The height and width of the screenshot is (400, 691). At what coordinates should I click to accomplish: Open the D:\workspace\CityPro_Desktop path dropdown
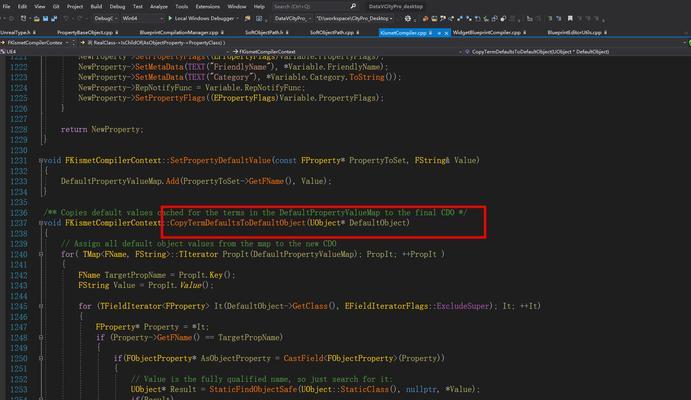(x=354, y=19)
